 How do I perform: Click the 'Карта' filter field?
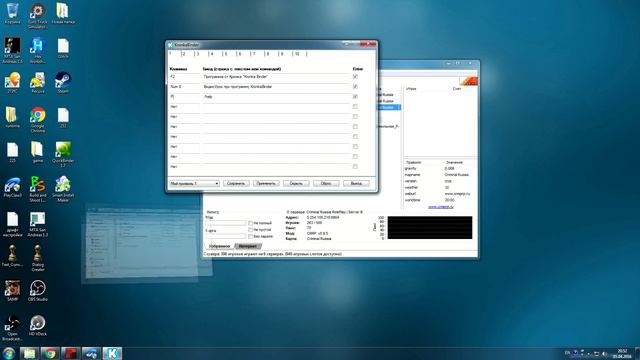point(226,236)
